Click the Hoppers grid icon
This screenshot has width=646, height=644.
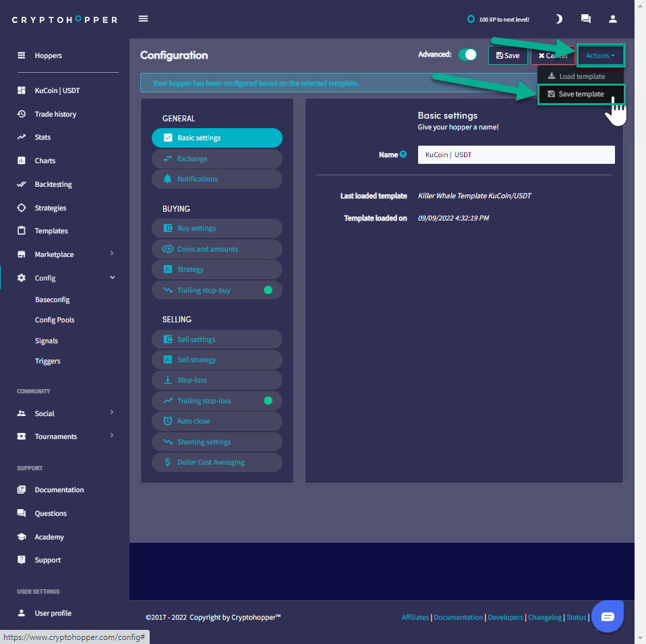[22, 55]
